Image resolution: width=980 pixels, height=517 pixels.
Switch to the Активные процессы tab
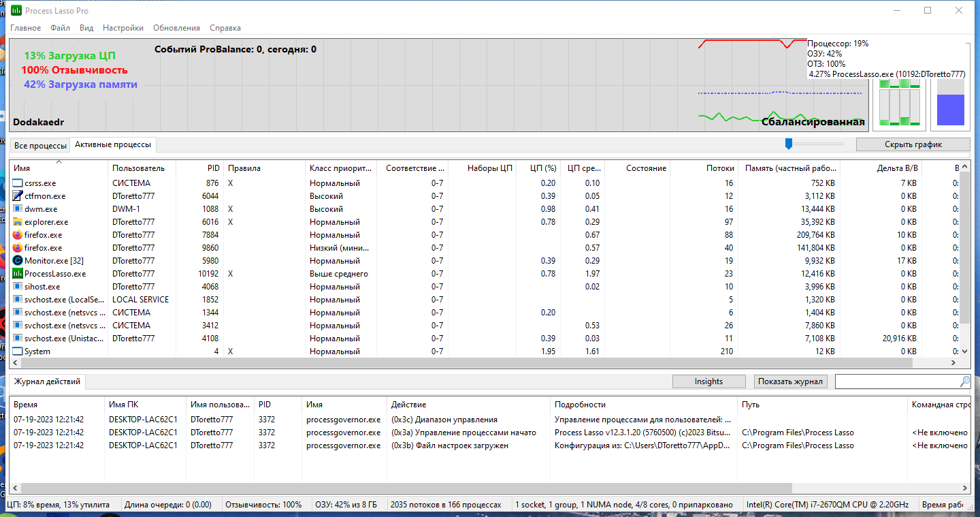coord(114,144)
